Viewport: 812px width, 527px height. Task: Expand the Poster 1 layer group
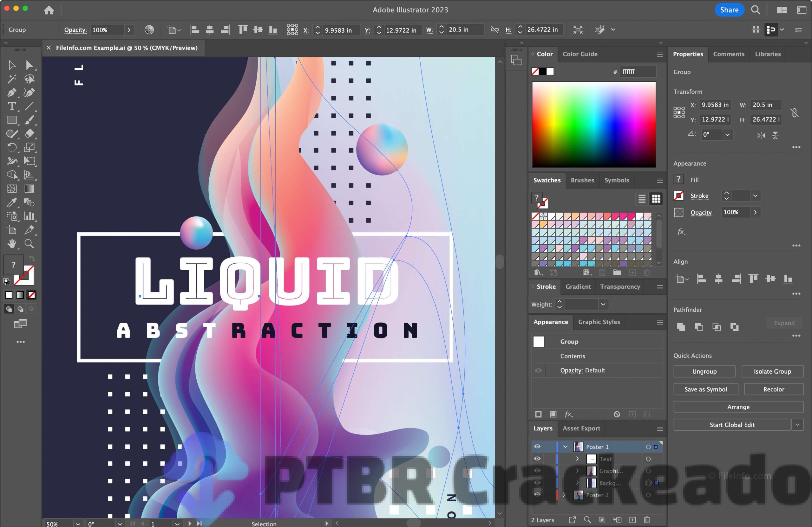565,446
